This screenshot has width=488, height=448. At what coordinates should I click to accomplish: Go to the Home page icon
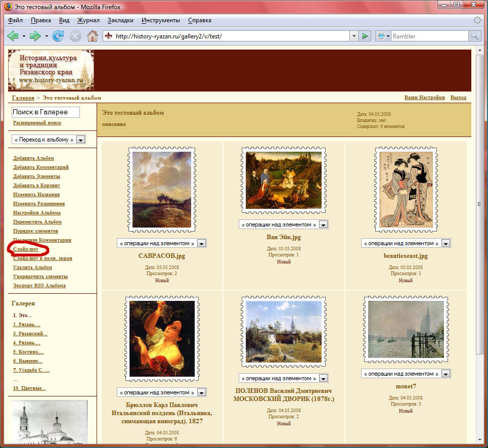tap(93, 36)
